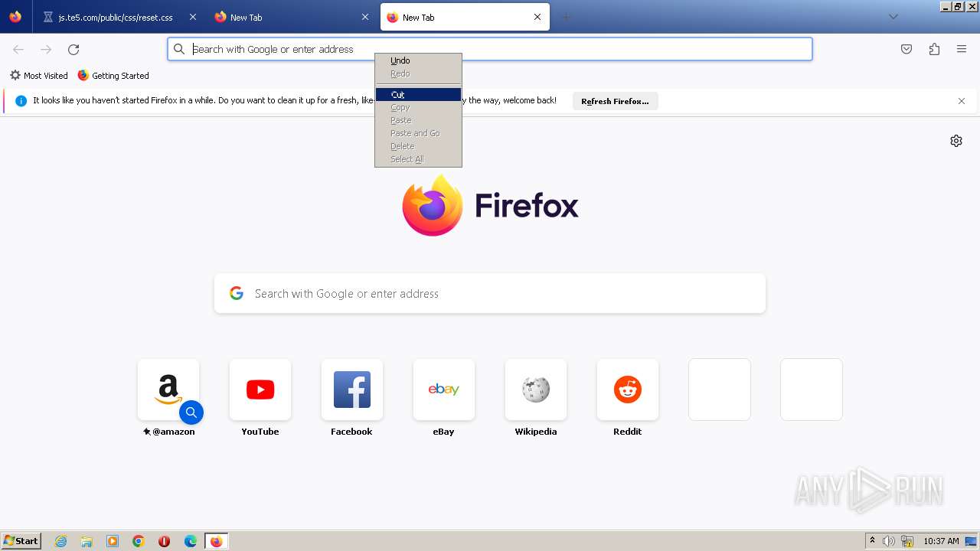Screen dimensions: 980x551
Task: Launch Opera from taskbar
Action: [x=164, y=541]
